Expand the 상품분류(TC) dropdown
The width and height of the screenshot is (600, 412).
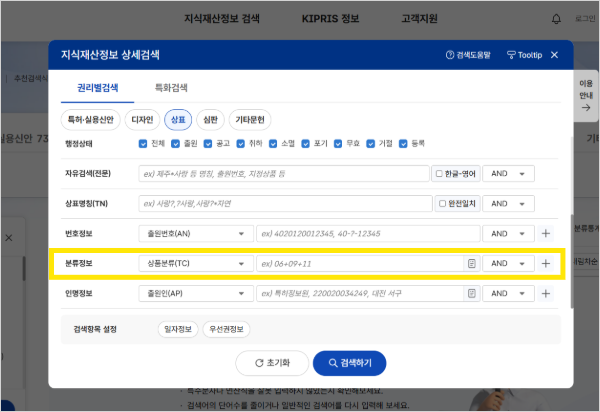(x=196, y=264)
